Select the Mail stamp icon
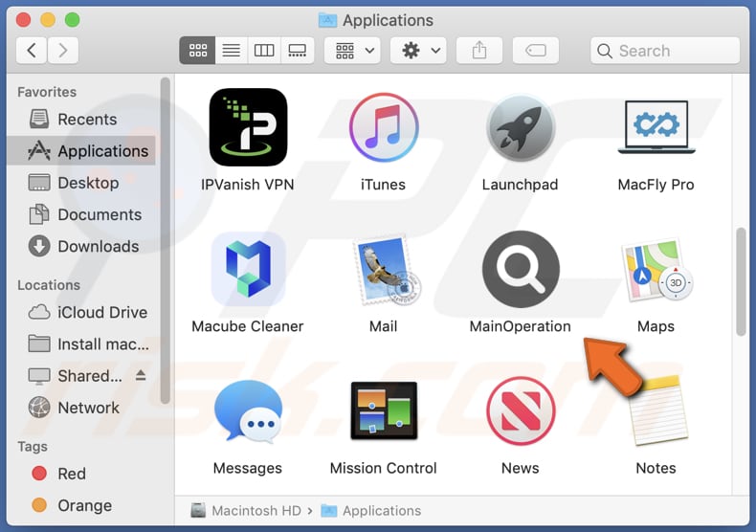 point(388,270)
